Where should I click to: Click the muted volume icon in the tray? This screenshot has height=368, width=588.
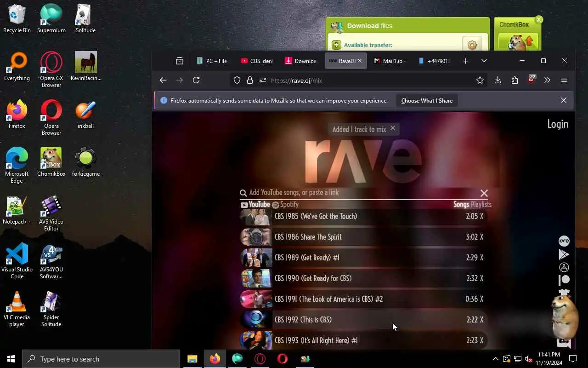click(529, 359)
